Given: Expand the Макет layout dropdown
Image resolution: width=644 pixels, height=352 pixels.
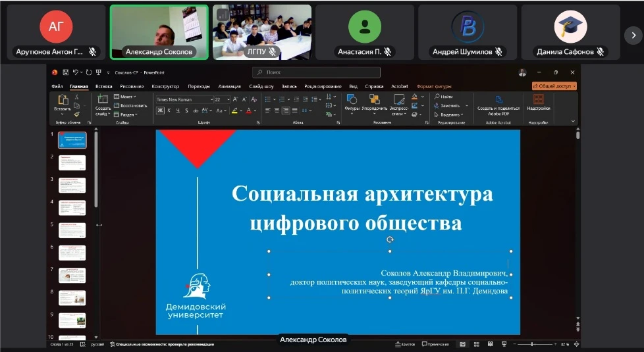Looking at the screenshot, I should pyautogui.click(x=125, y=97).
